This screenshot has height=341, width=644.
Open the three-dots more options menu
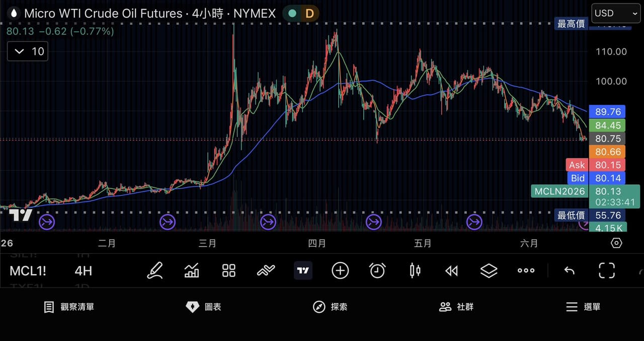pyautogui.click(x=526, y=270)
